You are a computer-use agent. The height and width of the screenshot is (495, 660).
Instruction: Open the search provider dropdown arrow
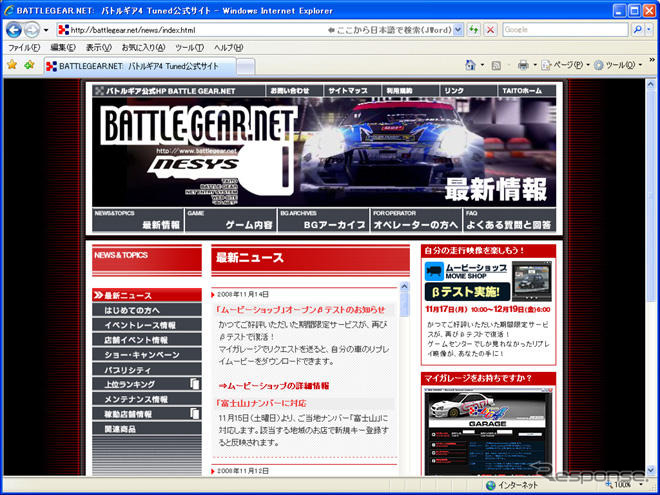pyautogui.click(x=649, y=30)
